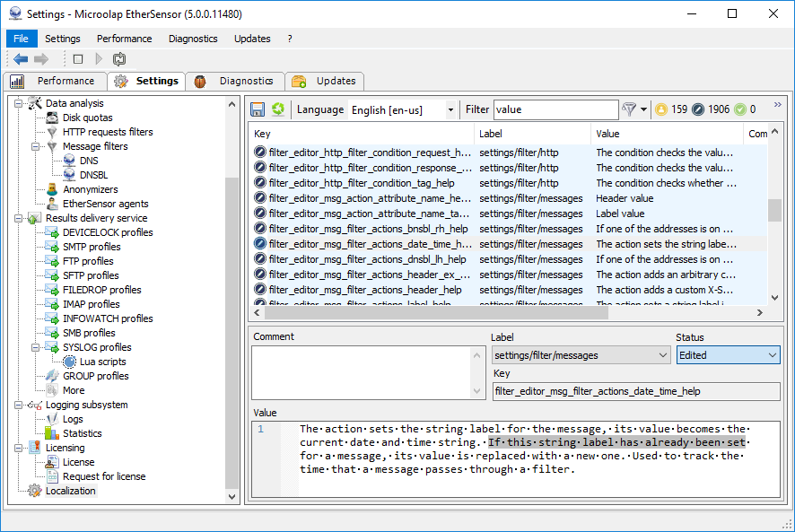Open the filter funnel options dropdown arrow
The width and height of the screenshot is (795, 532).
[x=643, y=109]
